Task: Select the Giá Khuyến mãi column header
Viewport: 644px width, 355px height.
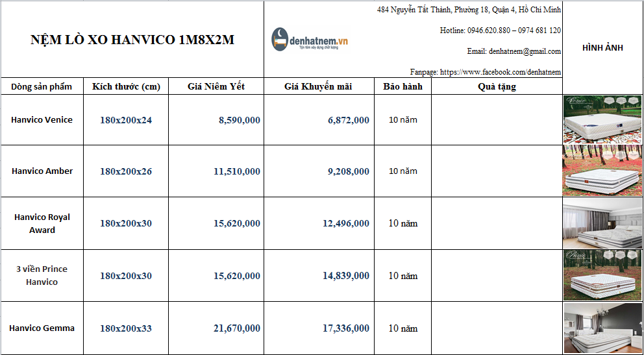Action: coord(319,86)
